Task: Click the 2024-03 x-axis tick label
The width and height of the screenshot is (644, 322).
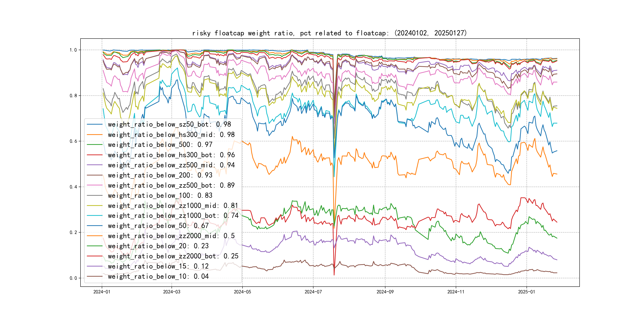Action: click(172, 292)
